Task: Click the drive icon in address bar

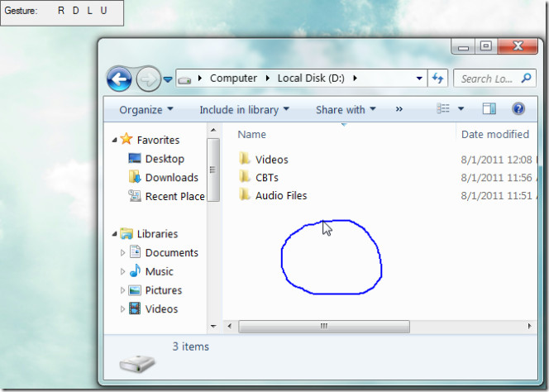Action: [184, 79]
